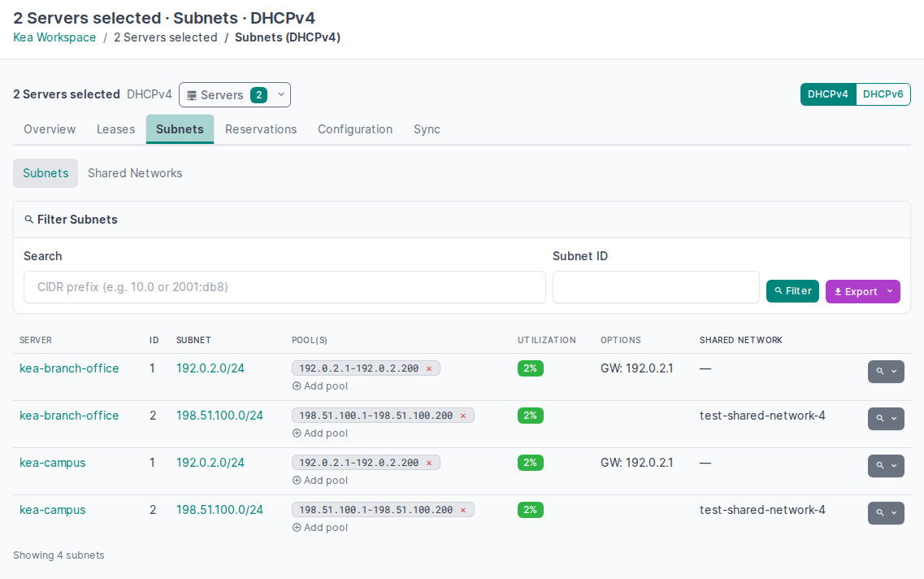Add pool to kea-branch-office subnet 192.0.2.0/24
Screen dimensions: 924x579
pyautogui.click(x=320, y=386)
